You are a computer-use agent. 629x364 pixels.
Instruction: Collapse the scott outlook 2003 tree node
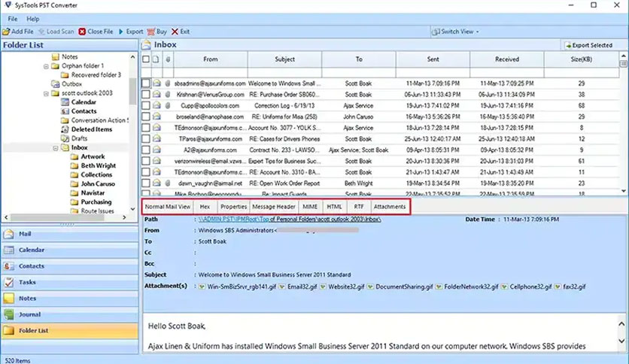point(46,93)
